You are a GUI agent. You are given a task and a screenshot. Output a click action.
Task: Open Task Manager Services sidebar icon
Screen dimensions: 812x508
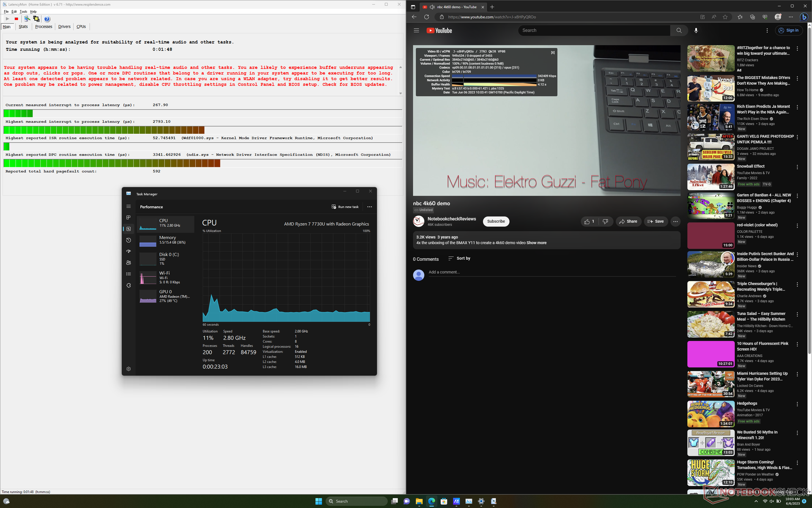tap(129, 285)
